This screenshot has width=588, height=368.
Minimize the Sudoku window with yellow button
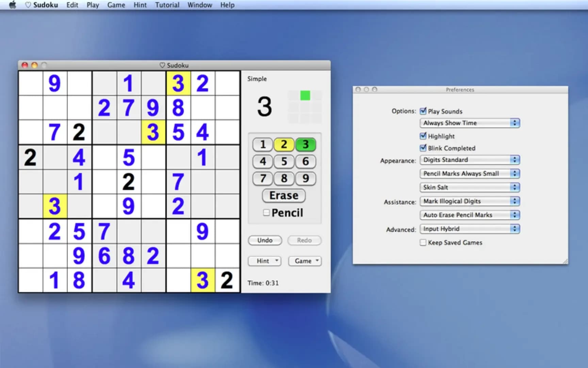(x=34, y=65)
